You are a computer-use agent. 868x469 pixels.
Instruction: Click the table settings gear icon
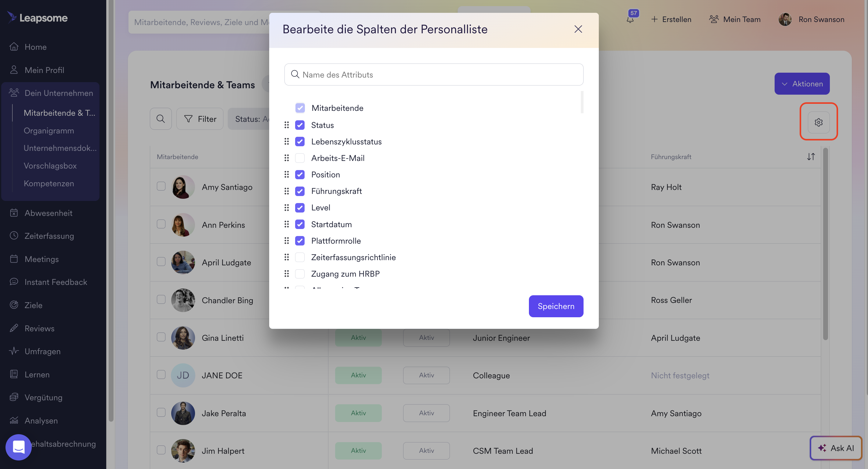[x=819, y=122]
